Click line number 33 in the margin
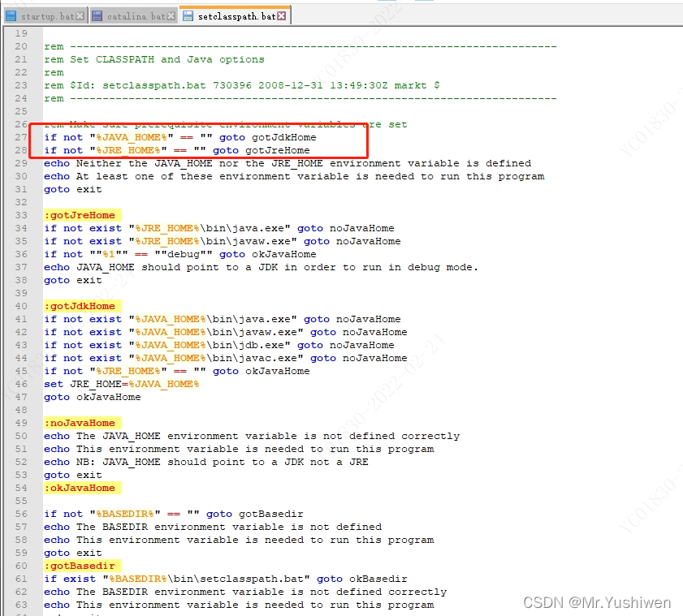The image size is (683, 616). tap(21, 215)
